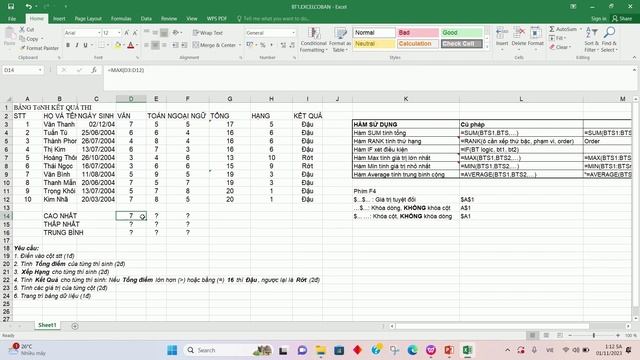Apply the Calculation cell style
This screenshot has width=640, height=360.
(x=418, y=43)
